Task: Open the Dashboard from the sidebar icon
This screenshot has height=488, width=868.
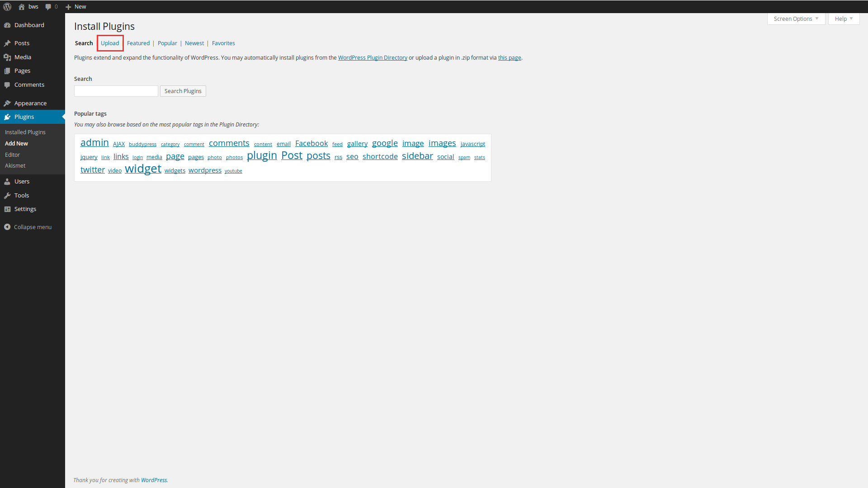Action: 7,25
